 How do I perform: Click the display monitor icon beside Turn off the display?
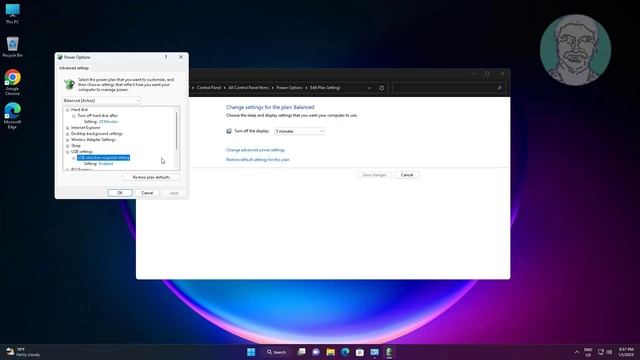[x=229, y=131]
